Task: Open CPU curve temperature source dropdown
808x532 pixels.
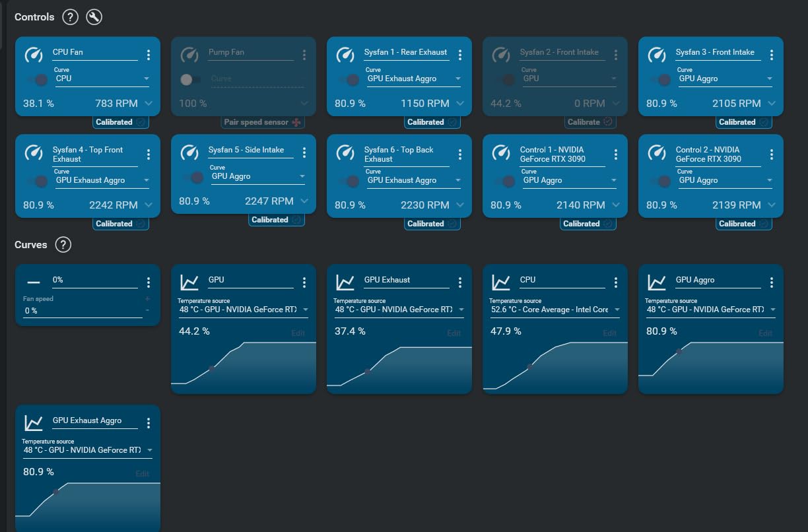Action: tap(555, 310)
